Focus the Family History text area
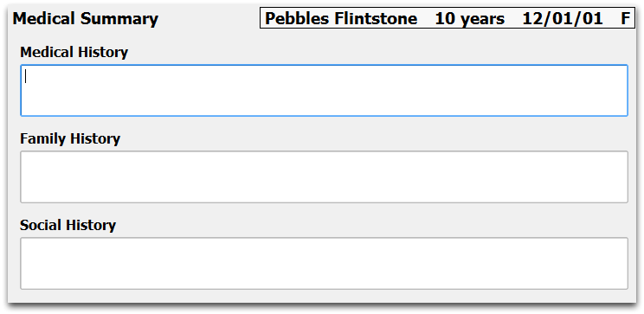 324,177
